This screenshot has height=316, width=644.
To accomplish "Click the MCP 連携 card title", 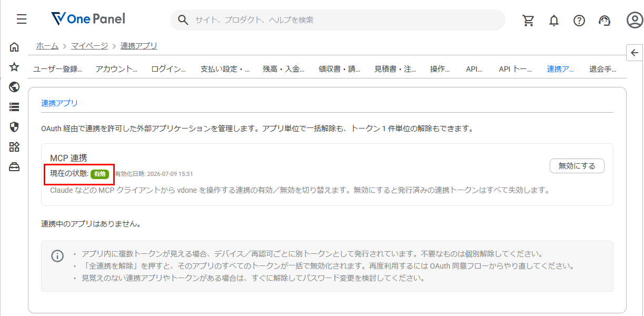I will click(68, 158).
